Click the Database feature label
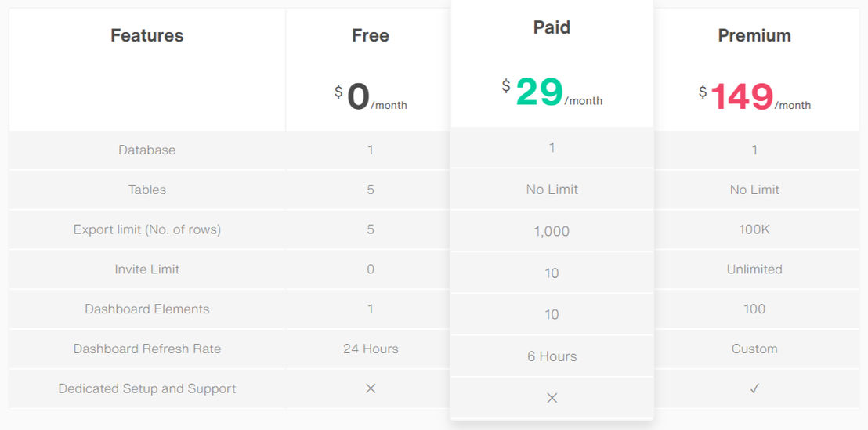Viewport: 868px width, 430px height. 146,150
